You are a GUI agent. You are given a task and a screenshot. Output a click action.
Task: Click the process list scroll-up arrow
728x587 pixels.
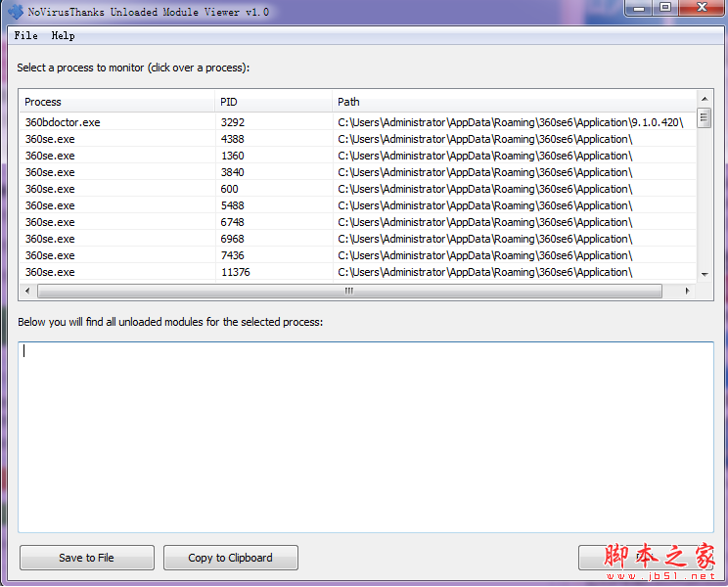(x=705, y=99)
